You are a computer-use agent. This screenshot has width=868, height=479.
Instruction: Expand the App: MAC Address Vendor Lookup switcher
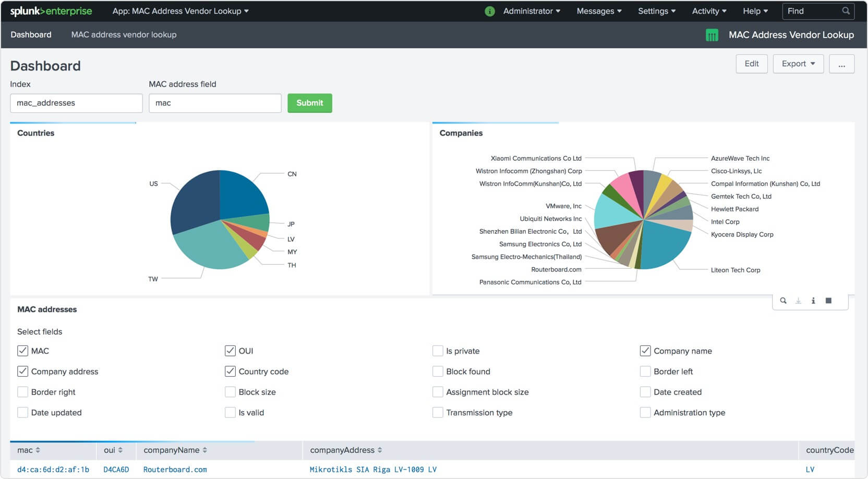click(180, 10)
